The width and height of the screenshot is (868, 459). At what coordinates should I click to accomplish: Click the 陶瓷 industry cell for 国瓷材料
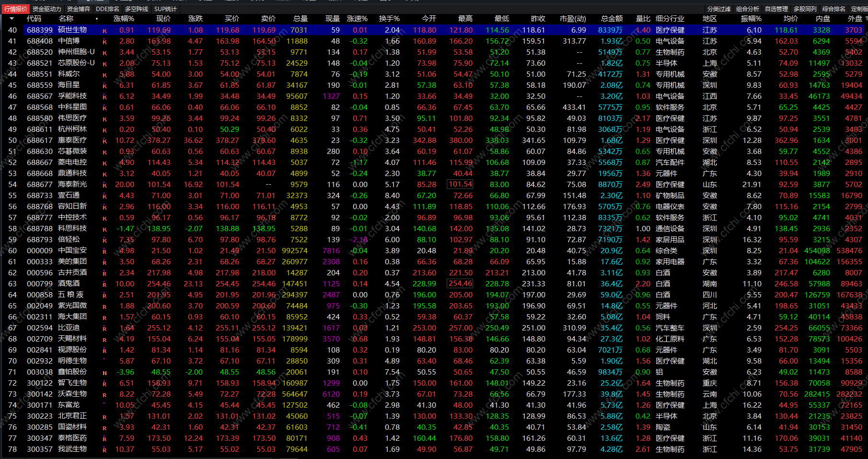(x=663, y=427)
